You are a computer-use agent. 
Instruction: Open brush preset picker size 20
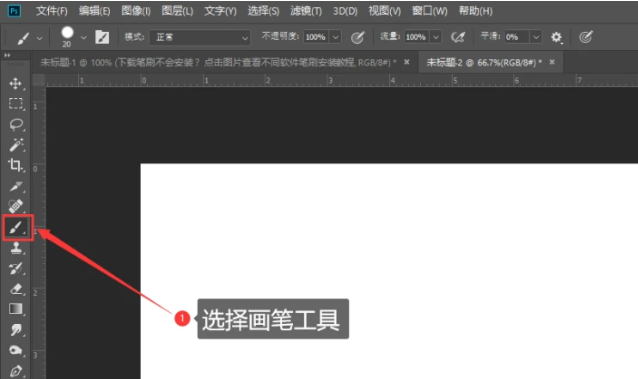pyautogui.click(x=67, y=37)
